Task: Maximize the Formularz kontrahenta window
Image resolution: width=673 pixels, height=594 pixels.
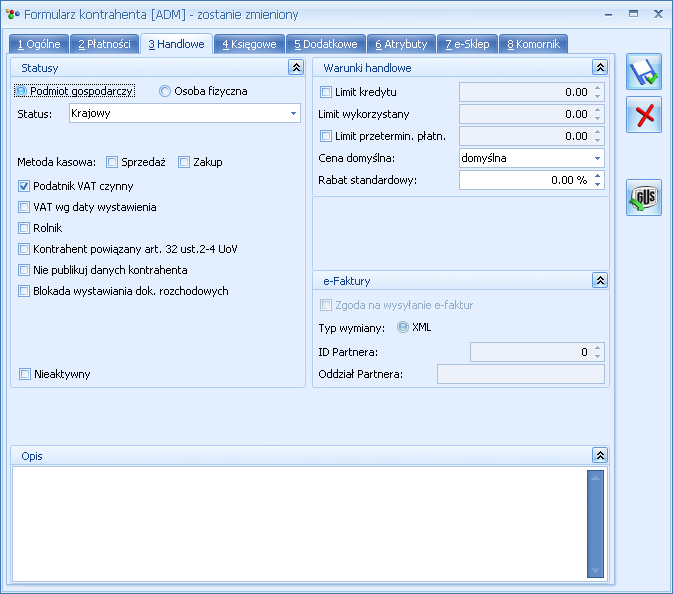Action: [633, 14]
